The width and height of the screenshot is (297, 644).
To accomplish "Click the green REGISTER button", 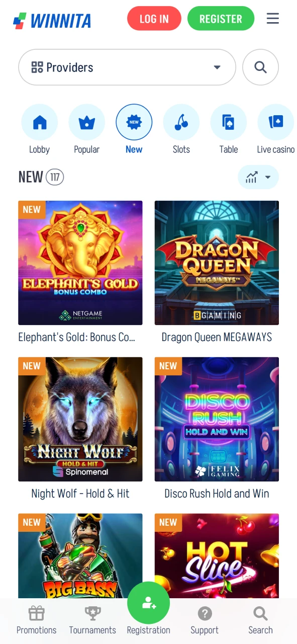I will click(221, 19).
